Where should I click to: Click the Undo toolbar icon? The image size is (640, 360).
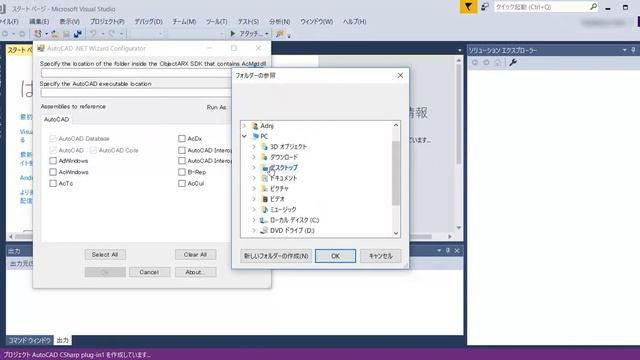pos(93,33)
